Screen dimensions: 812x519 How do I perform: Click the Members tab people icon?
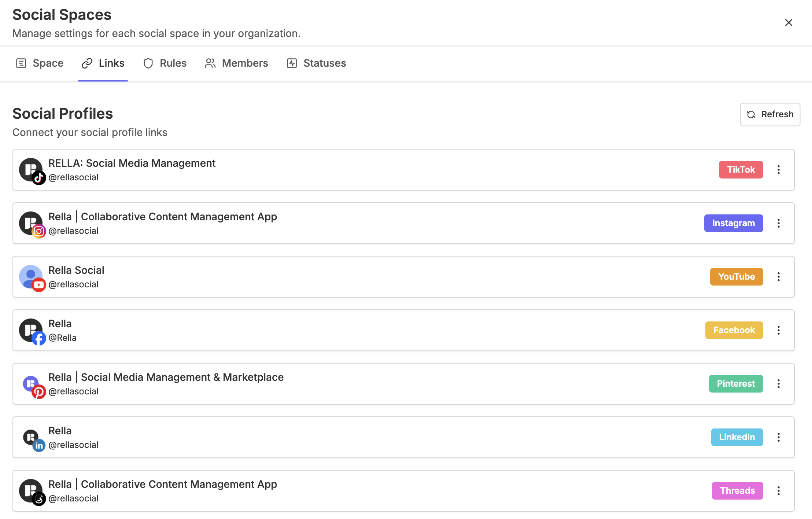[x=210, y=63]
